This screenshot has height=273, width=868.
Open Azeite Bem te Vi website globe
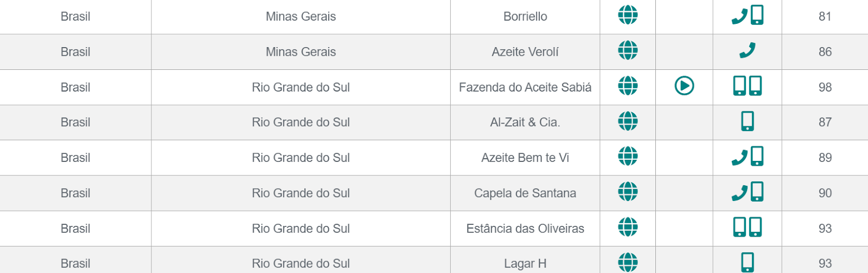(628, 157)
